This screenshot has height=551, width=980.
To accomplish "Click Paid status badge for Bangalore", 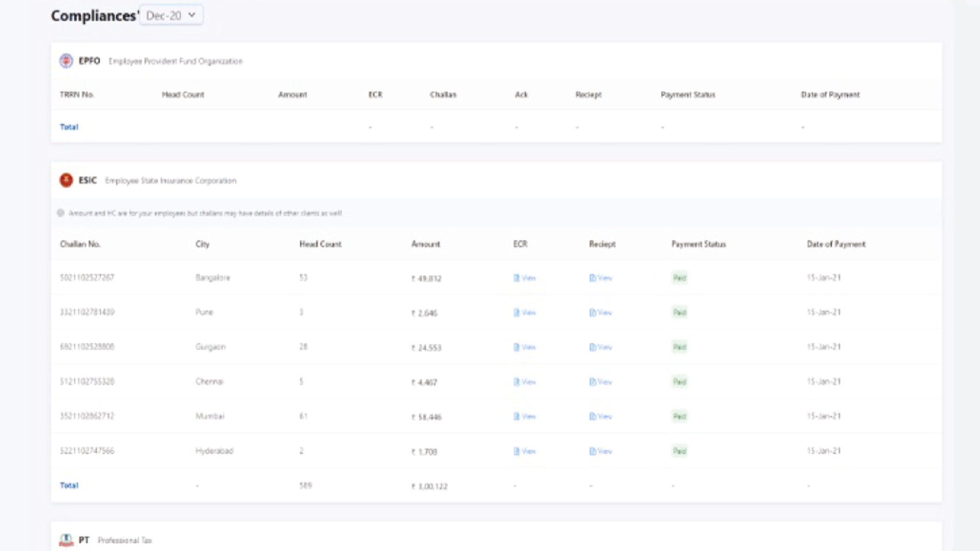I will coord(679,278).
